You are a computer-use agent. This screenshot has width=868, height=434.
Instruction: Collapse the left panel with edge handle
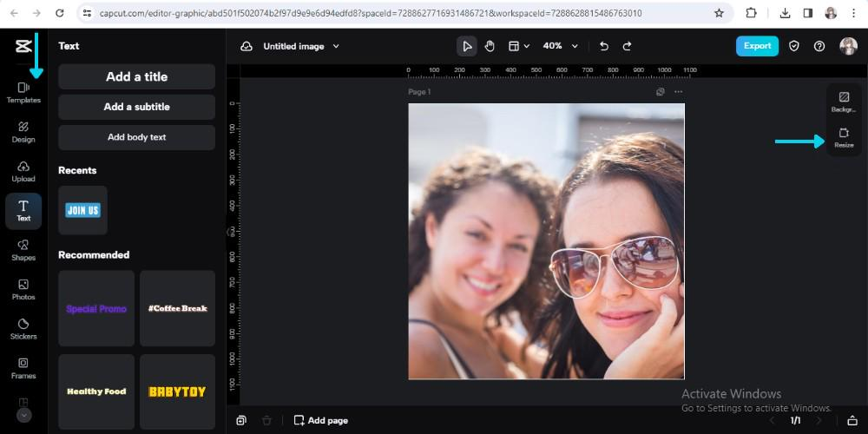227,233
